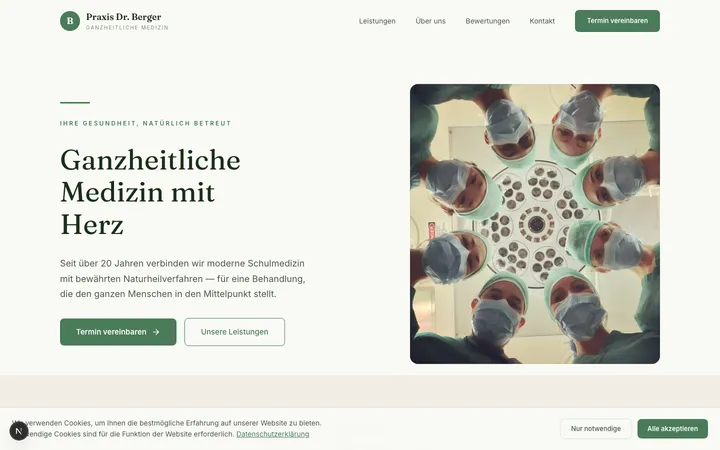This screenshot has height=450, width=720.
Task: Click the Ihre Gesundheit, natürlich betreut label
Action: click(146, 124)
